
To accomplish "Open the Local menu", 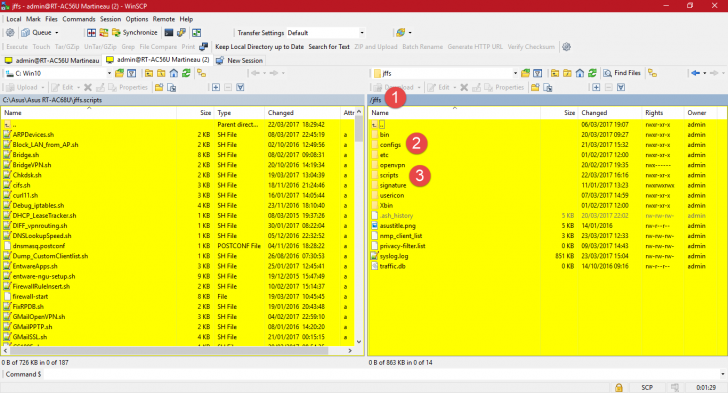I will (13, 19).
